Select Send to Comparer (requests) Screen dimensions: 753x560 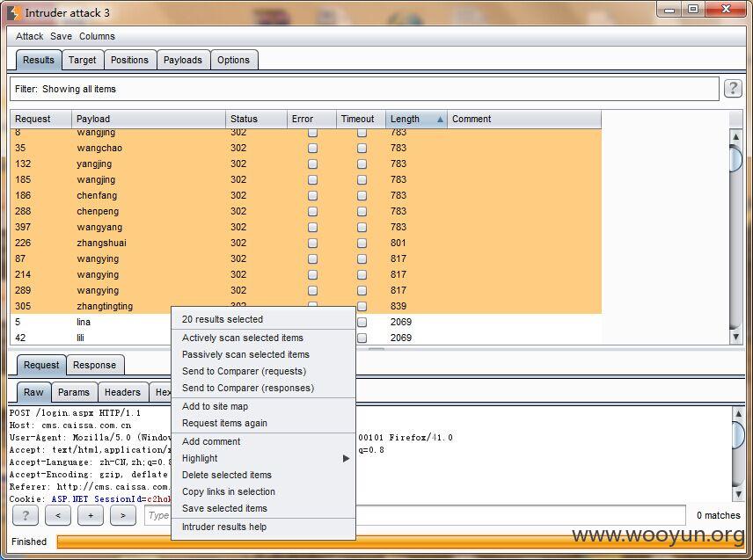point(263,371)
